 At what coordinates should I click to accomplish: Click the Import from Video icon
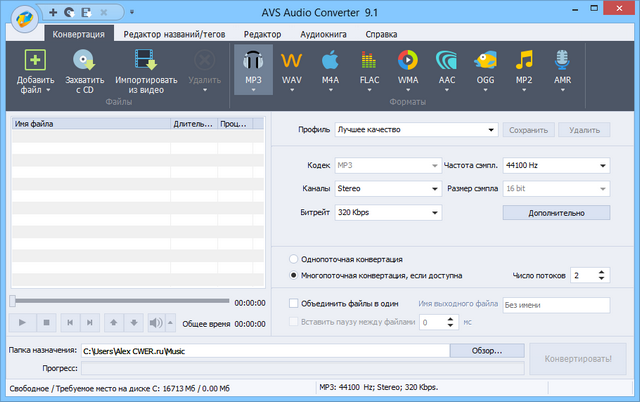pos(147,62)
